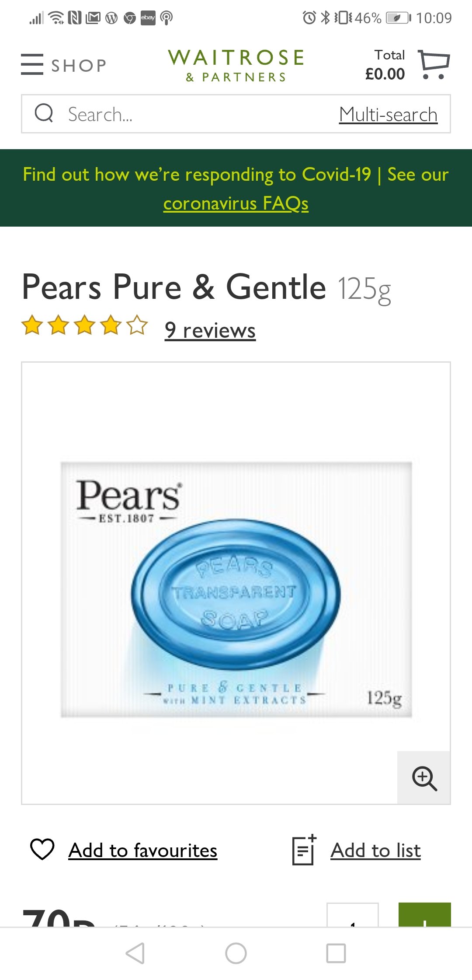
Task: Tap the four-star rating stars
Action: point(85,325)
